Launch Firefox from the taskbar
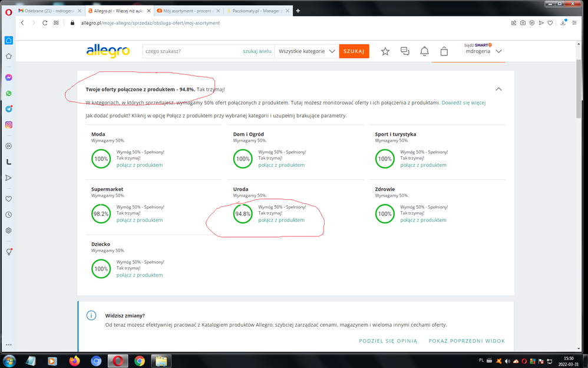 (74, 361)
